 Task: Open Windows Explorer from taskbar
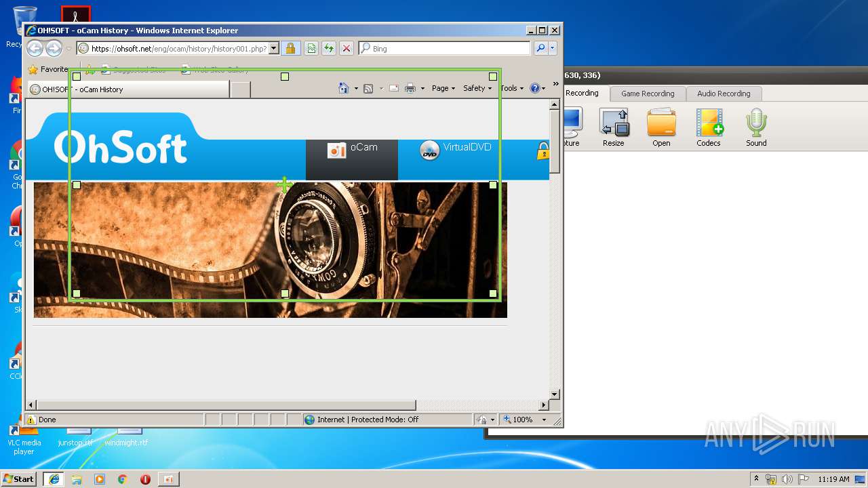(77, 479)
